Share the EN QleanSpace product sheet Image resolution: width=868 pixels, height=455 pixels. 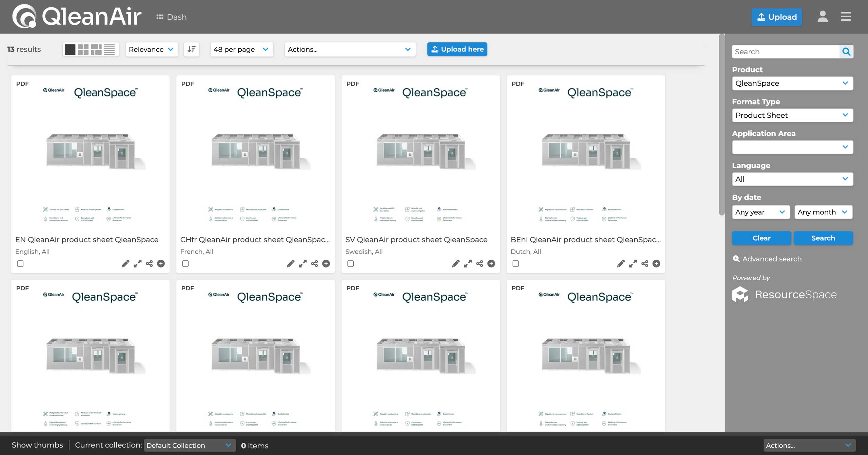click(x=149, y=263)
